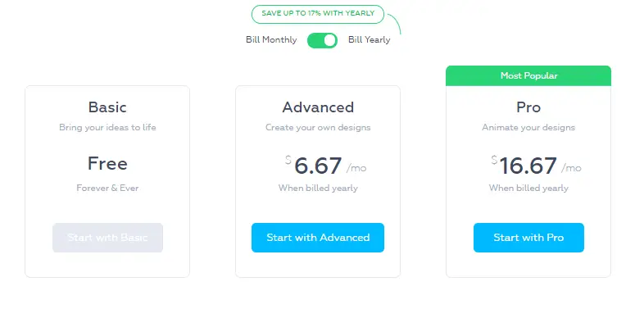Click 'Animate your designs' subtitle
644x309 pixels.
(x=528, y=127)
